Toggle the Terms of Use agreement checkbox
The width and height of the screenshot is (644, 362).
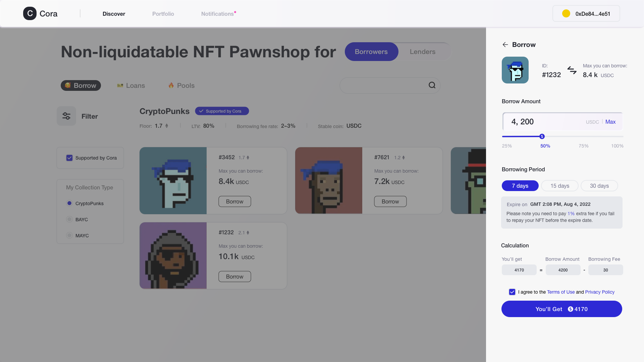click(x=512, y=292)
